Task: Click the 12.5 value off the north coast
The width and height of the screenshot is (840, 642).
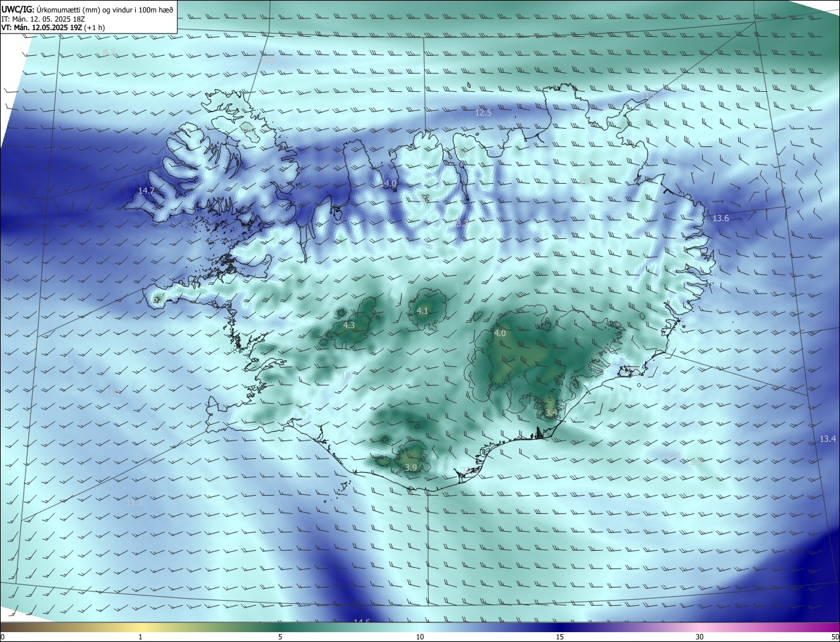Action: pyautogui.click(x=483, y=113)
